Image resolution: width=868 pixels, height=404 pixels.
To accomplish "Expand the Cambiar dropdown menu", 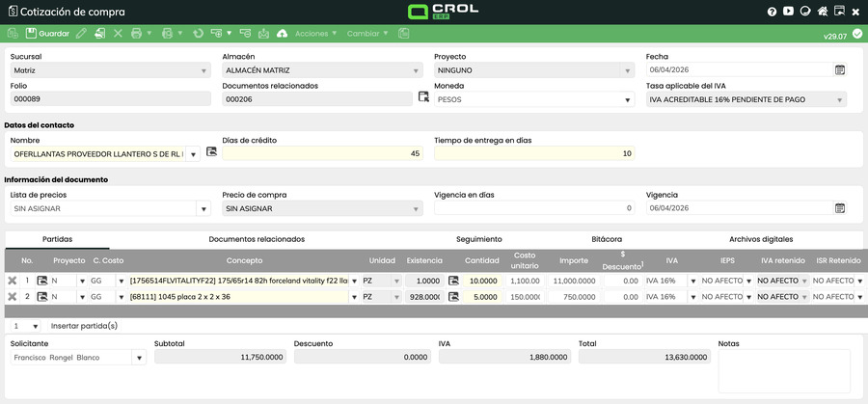I will pos(366,33).
